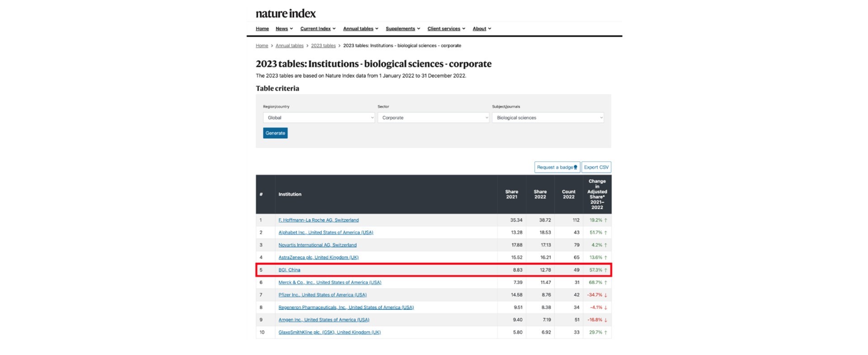The image size is (868, 355).
Task: Click the Share 2021 column header
Action: click(x=511, y=194)
